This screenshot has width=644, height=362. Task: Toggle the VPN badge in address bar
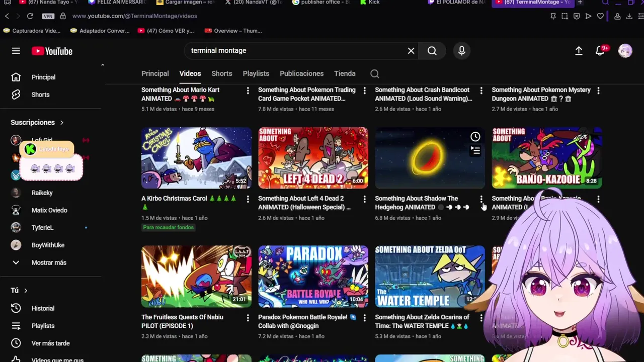pyautogui.click(x=48, y=16)
